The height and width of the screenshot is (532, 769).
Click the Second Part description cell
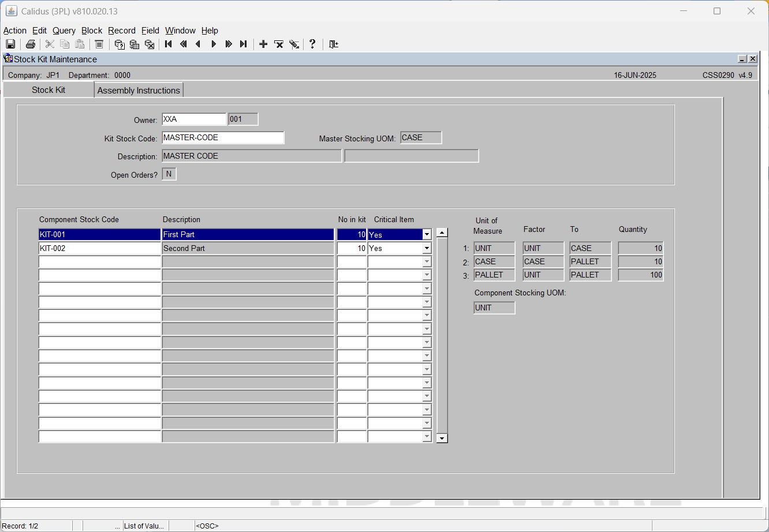coord(248,248)
